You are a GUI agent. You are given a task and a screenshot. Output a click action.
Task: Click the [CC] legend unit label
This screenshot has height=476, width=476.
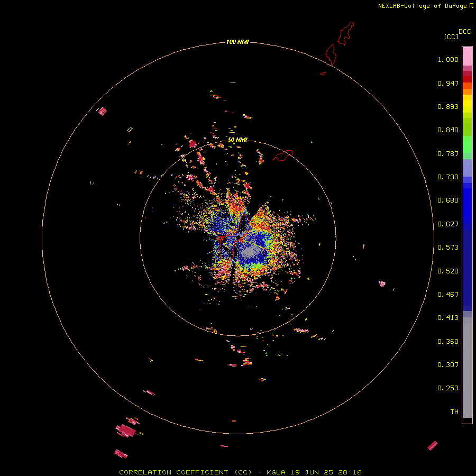451,36
